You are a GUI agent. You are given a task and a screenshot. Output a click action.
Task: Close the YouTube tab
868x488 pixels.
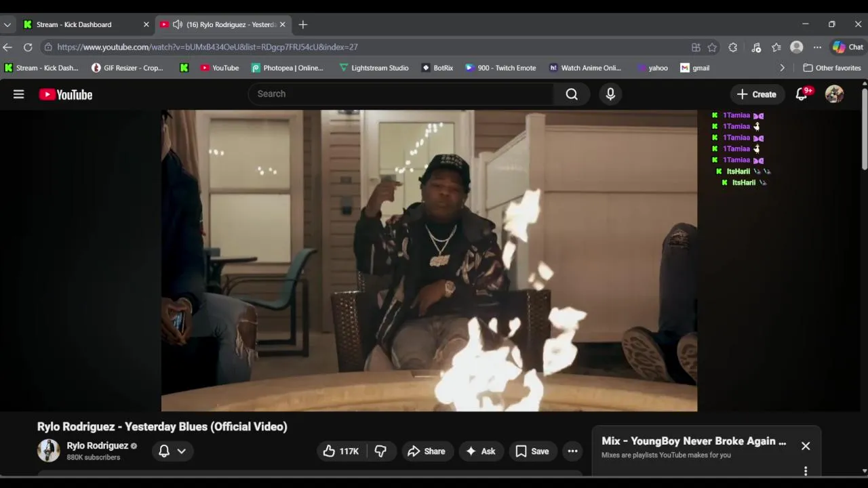point(283,24)
